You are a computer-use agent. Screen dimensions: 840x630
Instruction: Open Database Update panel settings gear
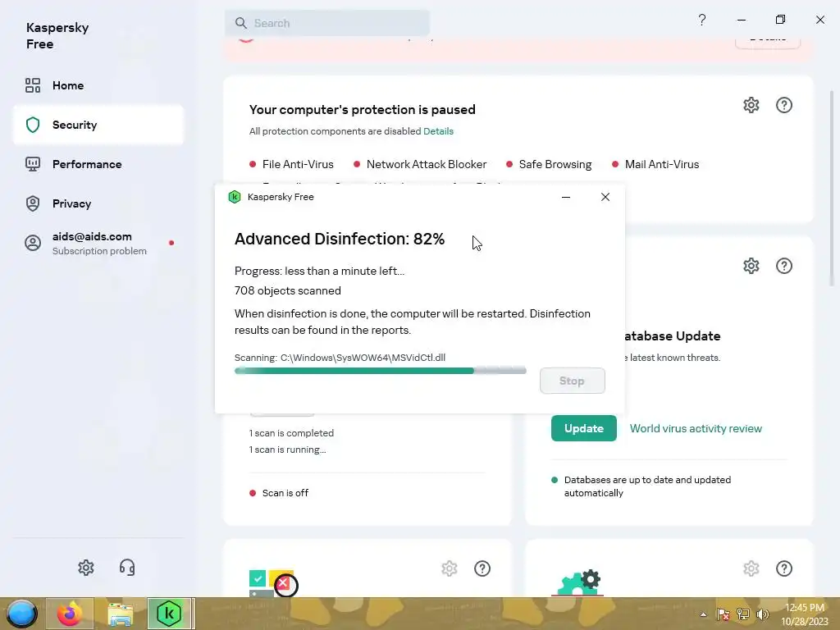pos(751,266)
